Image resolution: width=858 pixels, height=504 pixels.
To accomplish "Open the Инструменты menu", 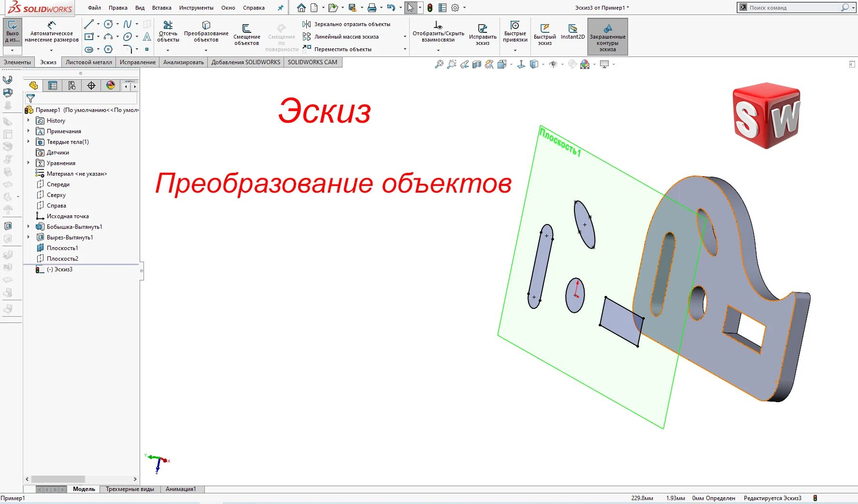I will coord(196,8).
